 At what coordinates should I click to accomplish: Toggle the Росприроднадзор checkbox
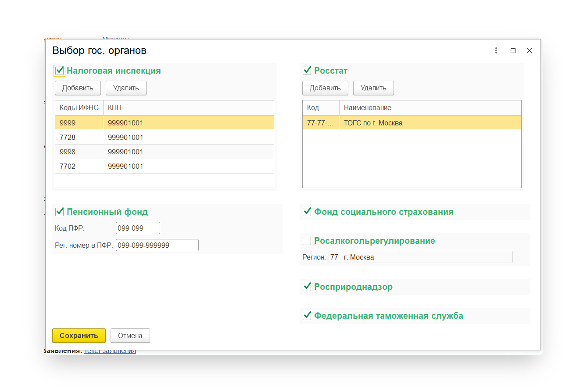(x=307, y=287)
